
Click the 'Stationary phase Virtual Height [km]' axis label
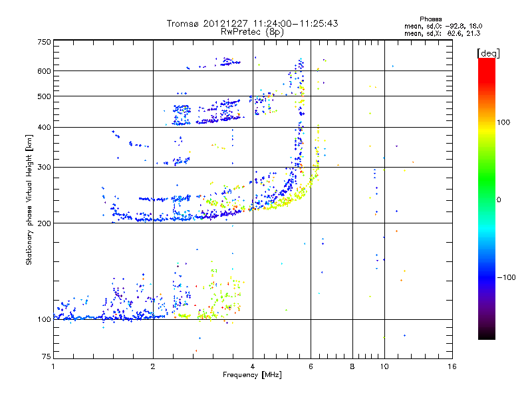point(29,199)
